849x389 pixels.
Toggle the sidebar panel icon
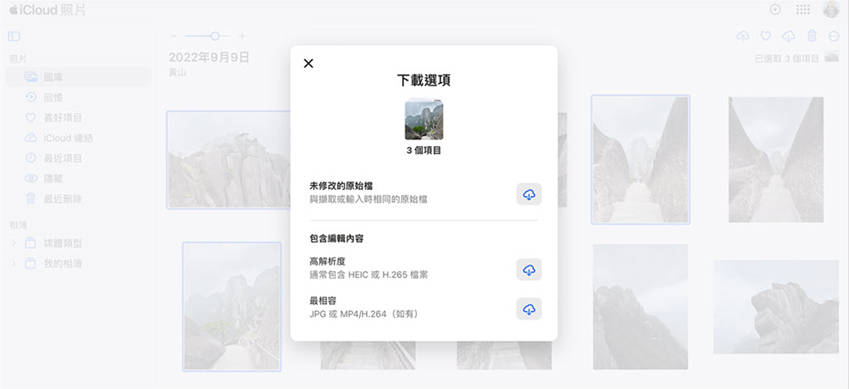point(14,36)
